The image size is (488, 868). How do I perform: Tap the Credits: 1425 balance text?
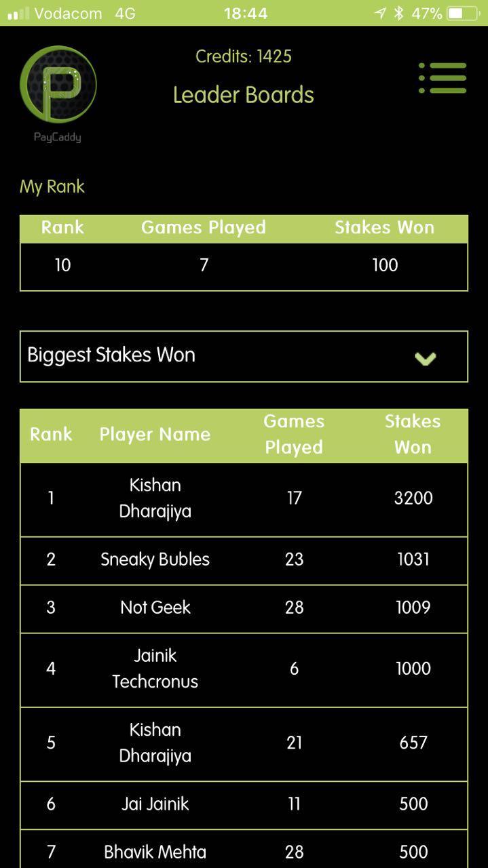pyautogui.click(x=244, y=56)
